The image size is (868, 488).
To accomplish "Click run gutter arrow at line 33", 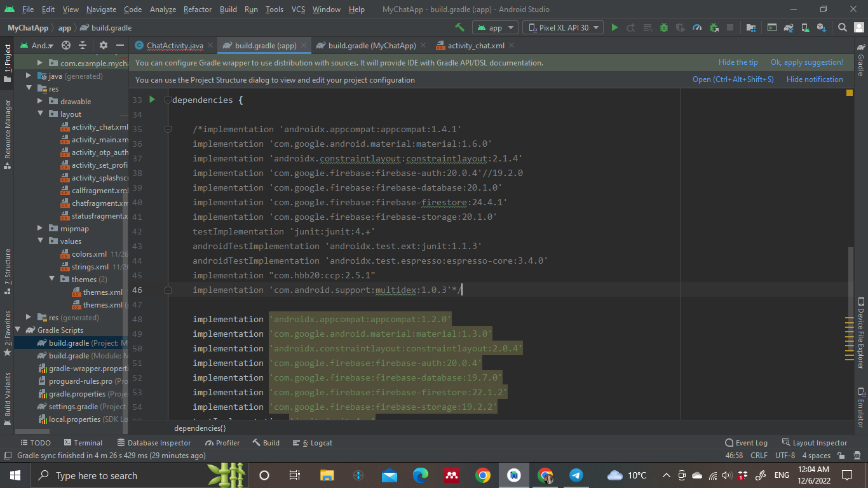I will click(152, 99).
